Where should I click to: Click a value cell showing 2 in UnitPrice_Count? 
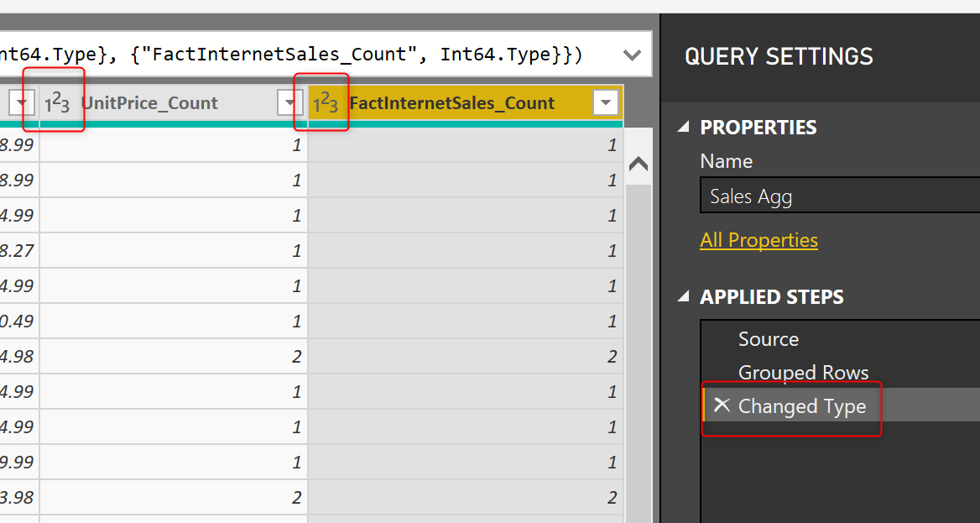pos(297,356)
